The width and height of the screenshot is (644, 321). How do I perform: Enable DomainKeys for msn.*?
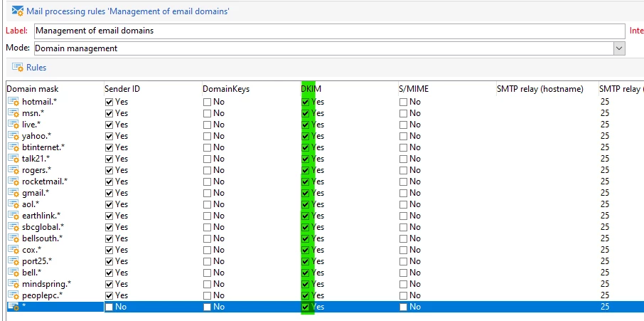point(207,113)
